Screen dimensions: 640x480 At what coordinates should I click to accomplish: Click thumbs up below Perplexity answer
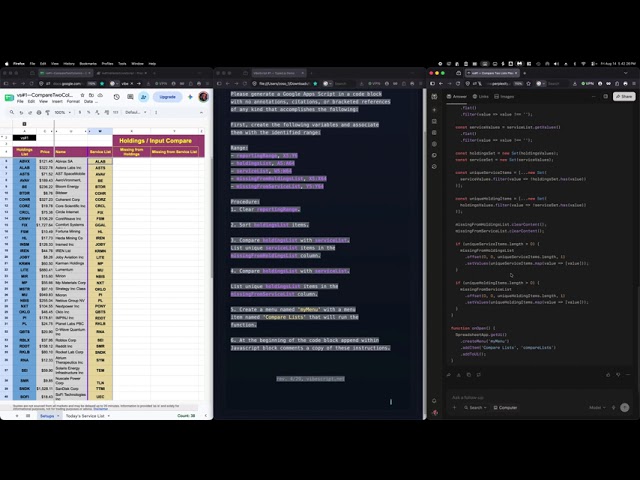pos(608,375)
